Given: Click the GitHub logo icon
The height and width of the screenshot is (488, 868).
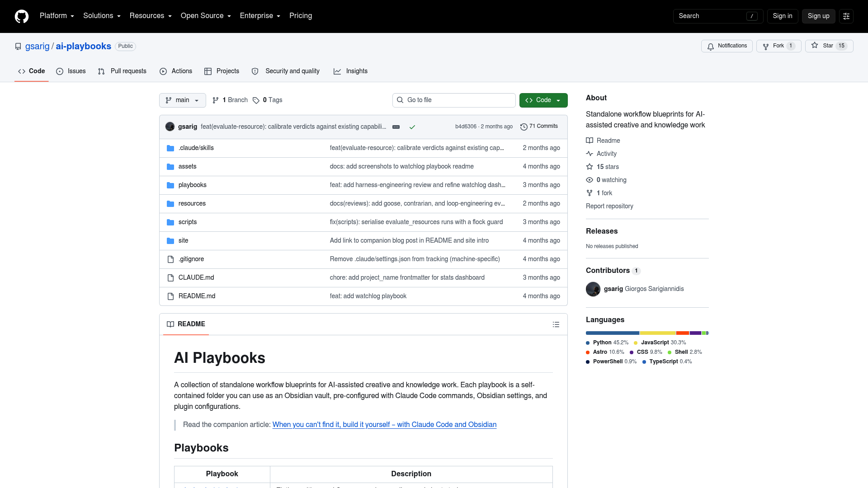Looking at the screenshot, I should pos(22,16).
